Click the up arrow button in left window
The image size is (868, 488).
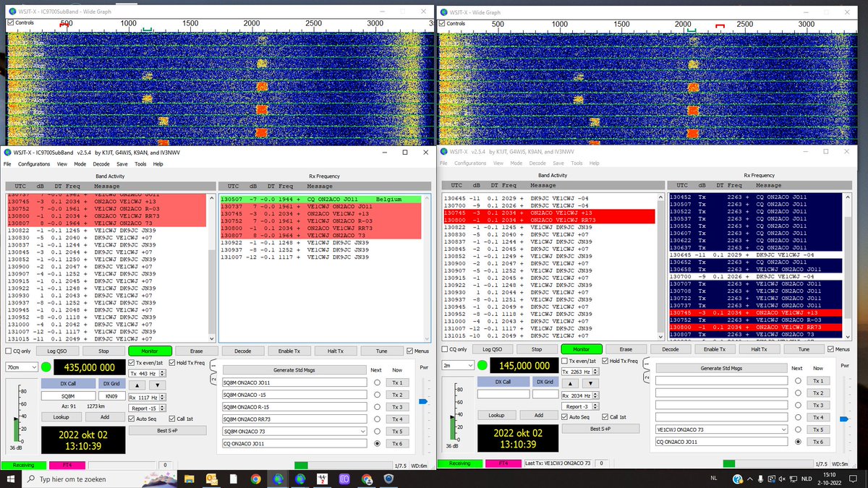(137, 385)
